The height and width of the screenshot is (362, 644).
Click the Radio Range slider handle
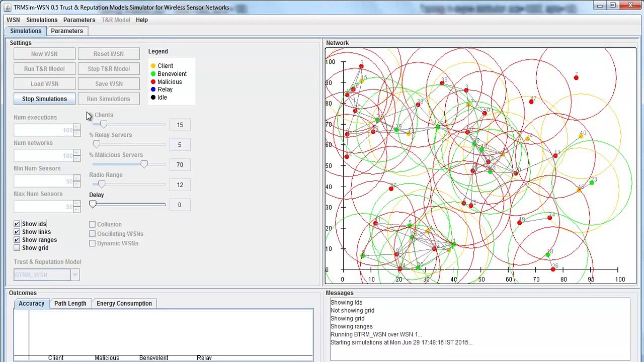point(102,185)
